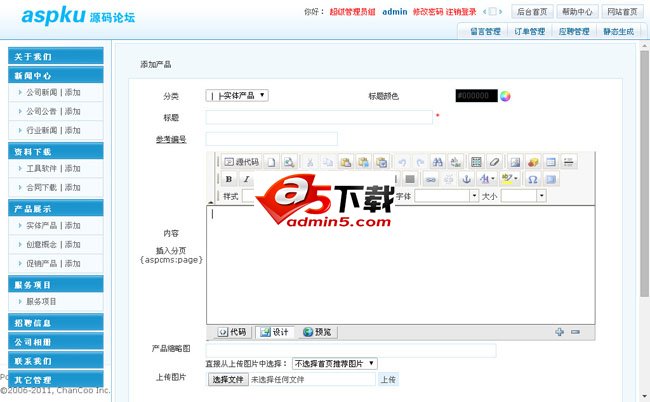Expand the 公司相册 sidebar section
This screenshot has height=402, width=650.
(56, 342)
